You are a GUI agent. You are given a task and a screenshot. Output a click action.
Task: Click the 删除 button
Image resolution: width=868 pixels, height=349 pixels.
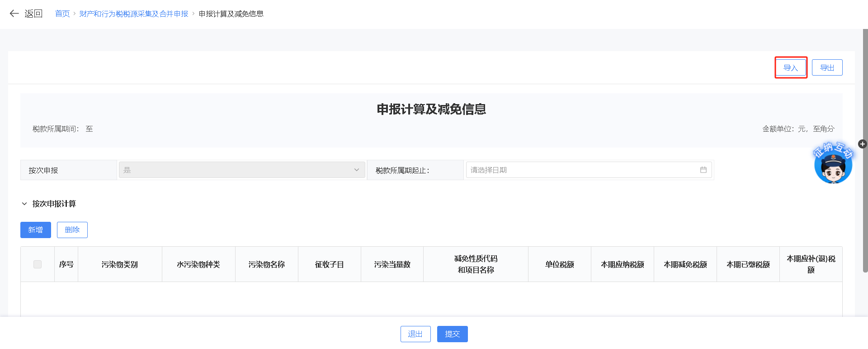click(72, 230)
